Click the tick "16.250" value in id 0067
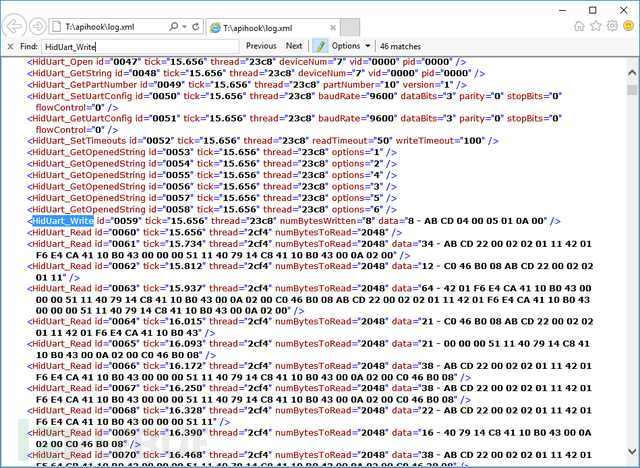 pos(188,388)
